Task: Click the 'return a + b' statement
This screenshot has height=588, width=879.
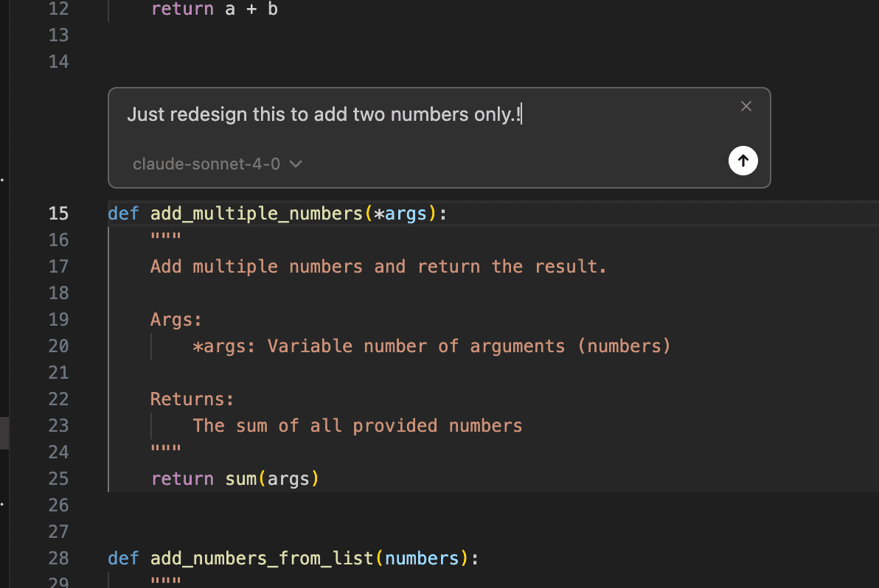Action: click(214, 10)
